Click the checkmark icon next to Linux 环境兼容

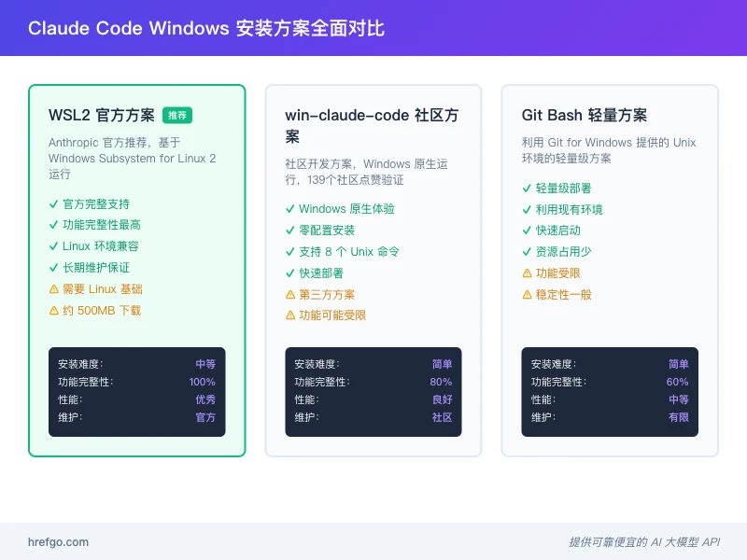(53, 246)
